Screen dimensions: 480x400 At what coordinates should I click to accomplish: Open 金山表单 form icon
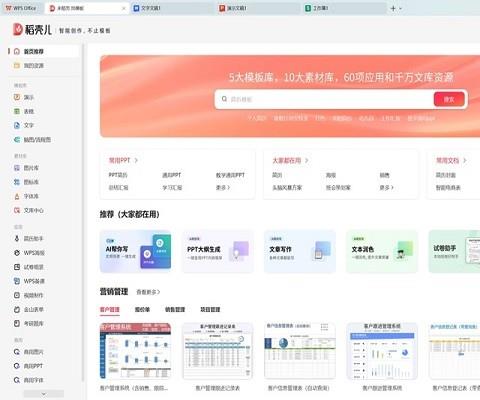pos(17,309)
